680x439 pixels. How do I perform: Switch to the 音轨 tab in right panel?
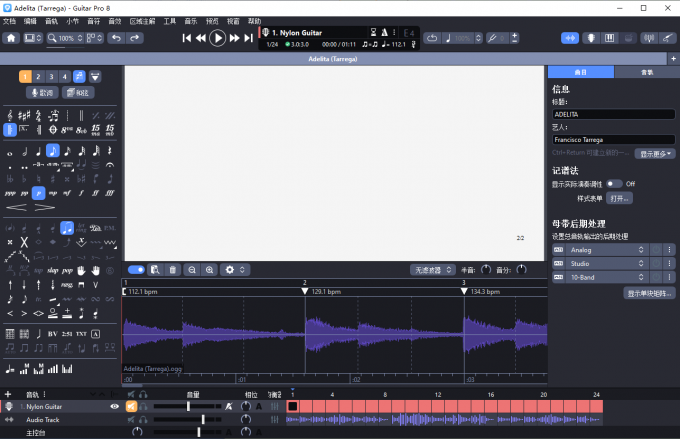[x=646, y=72]
